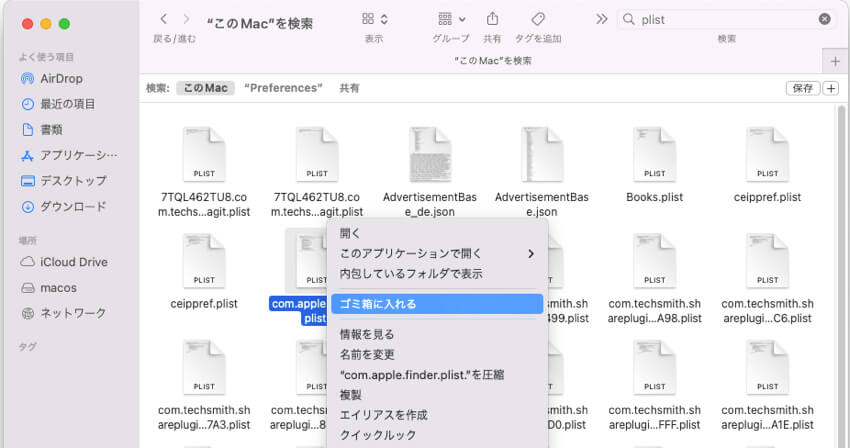Select the com.techsmith...A98.plist file icon
850x448 pixels.
point(654,261)
